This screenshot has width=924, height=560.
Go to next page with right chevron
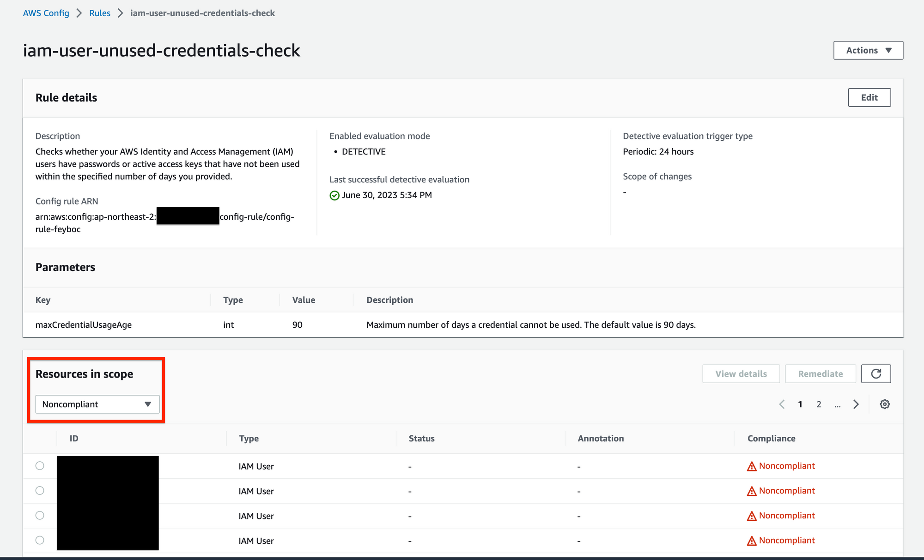pyautogui.click(x=856, y=404)
